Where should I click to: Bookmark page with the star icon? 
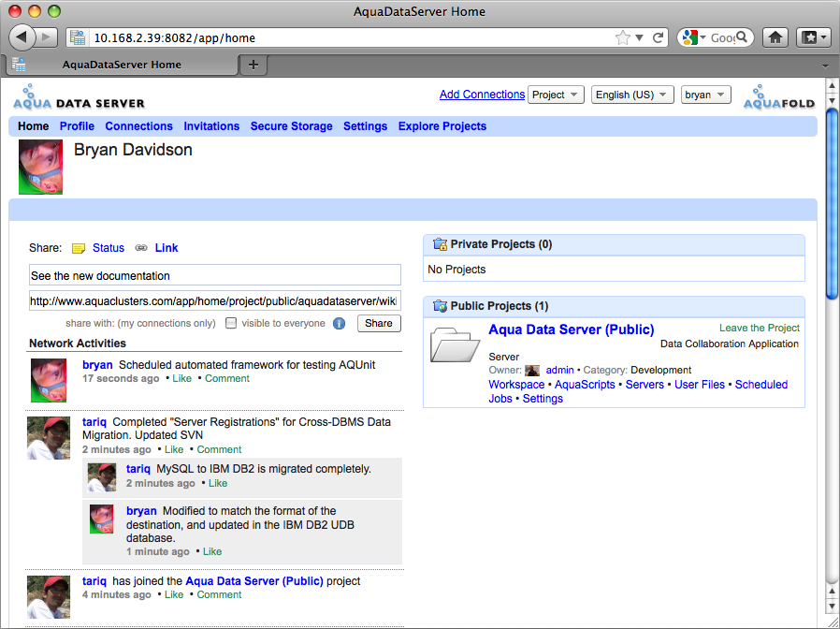click(622, 37)
